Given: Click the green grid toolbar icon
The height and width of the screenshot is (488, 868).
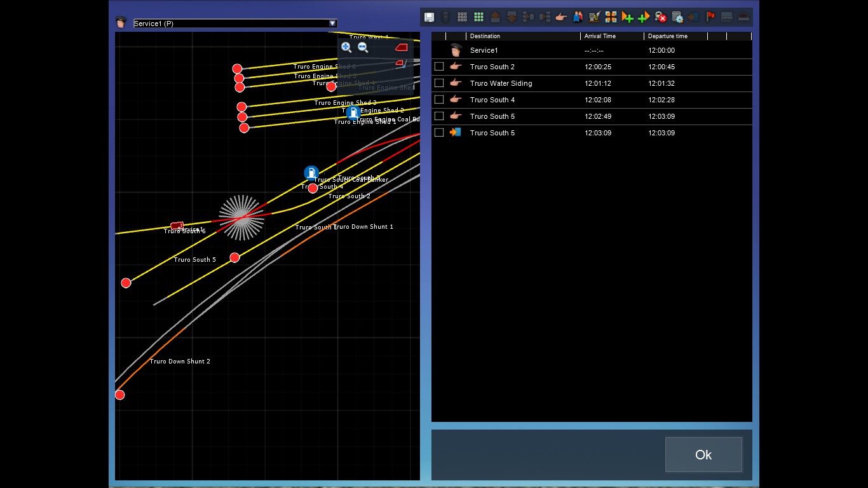Looking at the screenshot, I should pos(478,17).
